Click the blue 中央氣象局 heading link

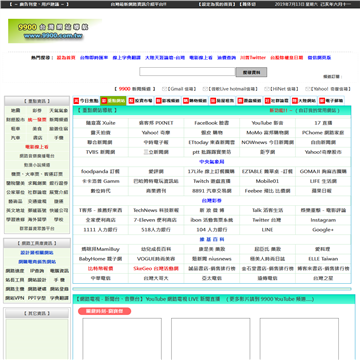pyautogui.click(x=212, y=162)
